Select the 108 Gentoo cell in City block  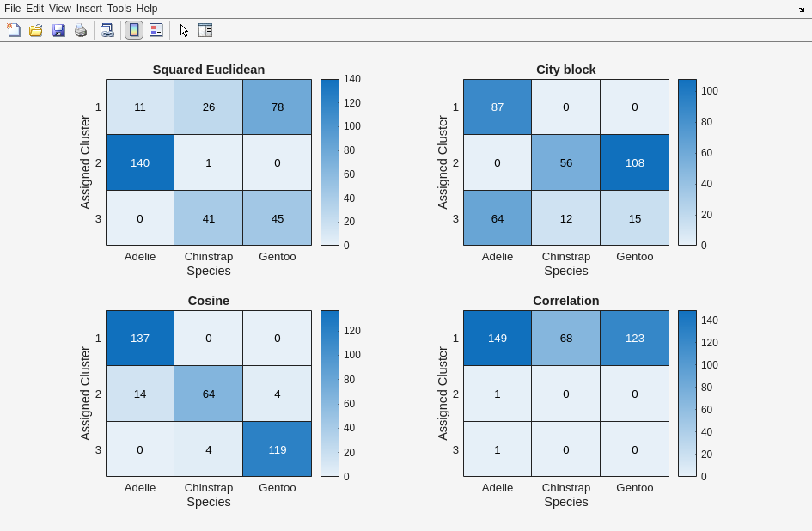634,162
